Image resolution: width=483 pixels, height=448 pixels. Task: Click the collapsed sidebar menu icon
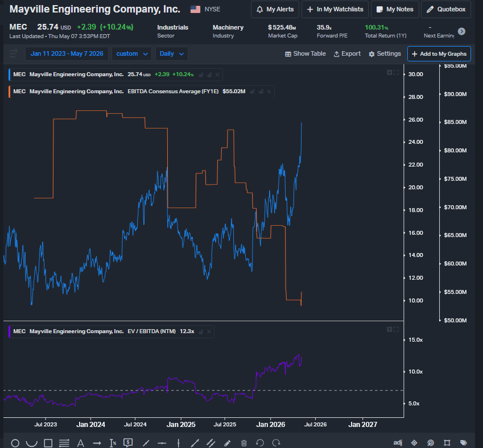pos(14,53)
